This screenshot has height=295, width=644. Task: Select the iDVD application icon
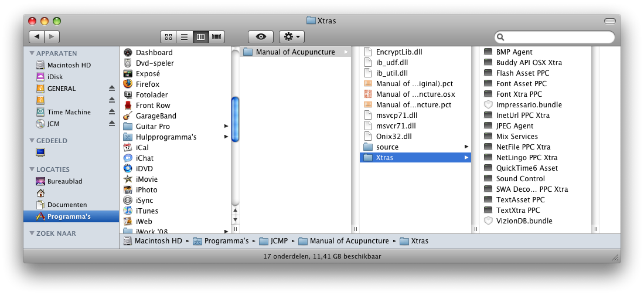128,168
